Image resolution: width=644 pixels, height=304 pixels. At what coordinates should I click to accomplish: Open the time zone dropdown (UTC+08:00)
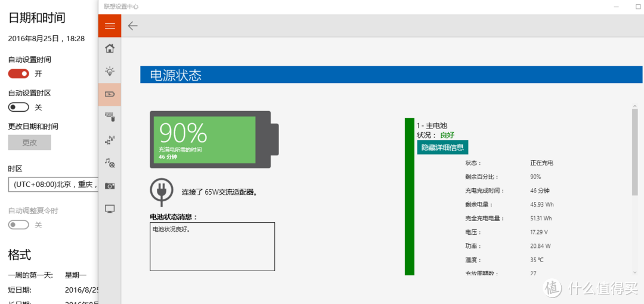pos(54,185)
